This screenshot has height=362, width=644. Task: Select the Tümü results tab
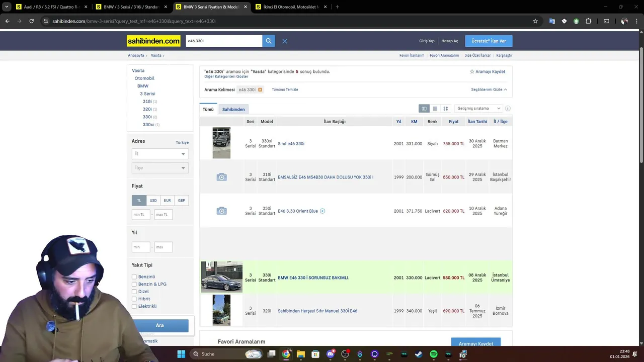(x=208, y=110)
